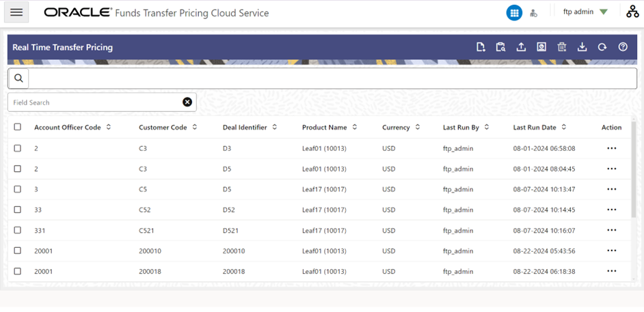Click the user role icon beside grid
The image size is (644, 312).
pyautogui.click(x=533, y=13)
